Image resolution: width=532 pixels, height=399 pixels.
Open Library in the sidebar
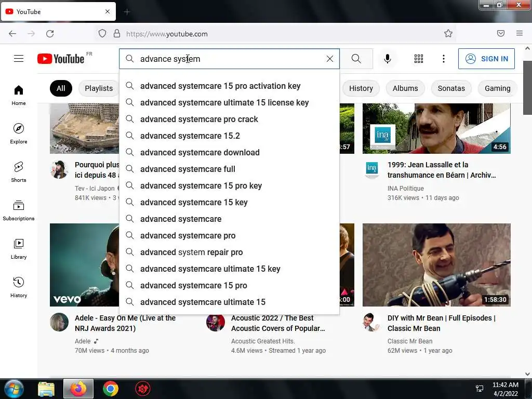coord(19,249)
